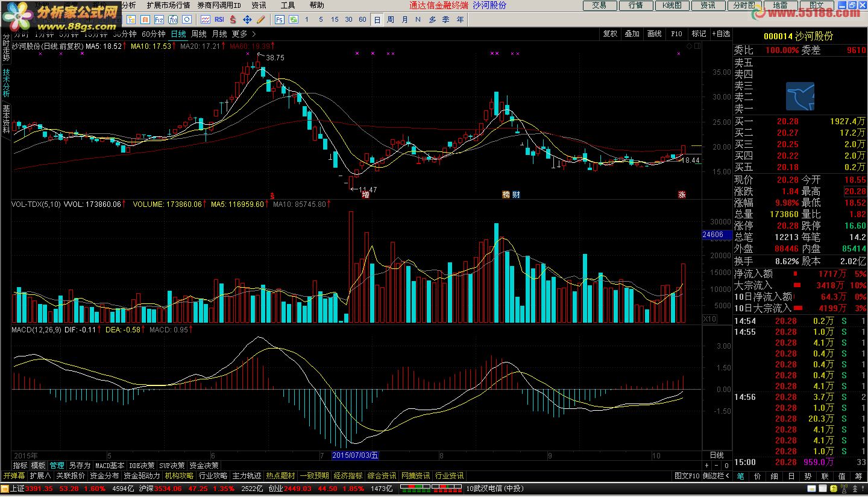Screen dimensions: 868x497
Task: Open the 扩展市场行情 menu
Action: point(168,5)
